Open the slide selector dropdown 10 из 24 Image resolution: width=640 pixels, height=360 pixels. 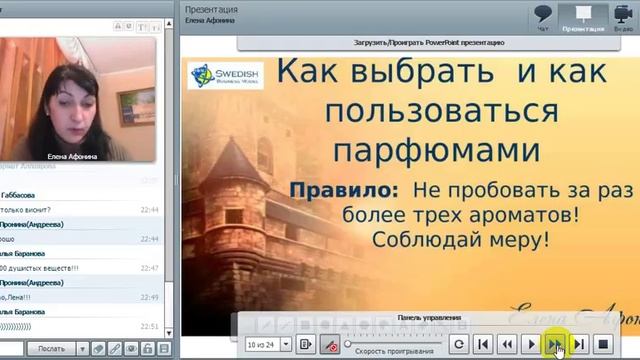point(286,344)
